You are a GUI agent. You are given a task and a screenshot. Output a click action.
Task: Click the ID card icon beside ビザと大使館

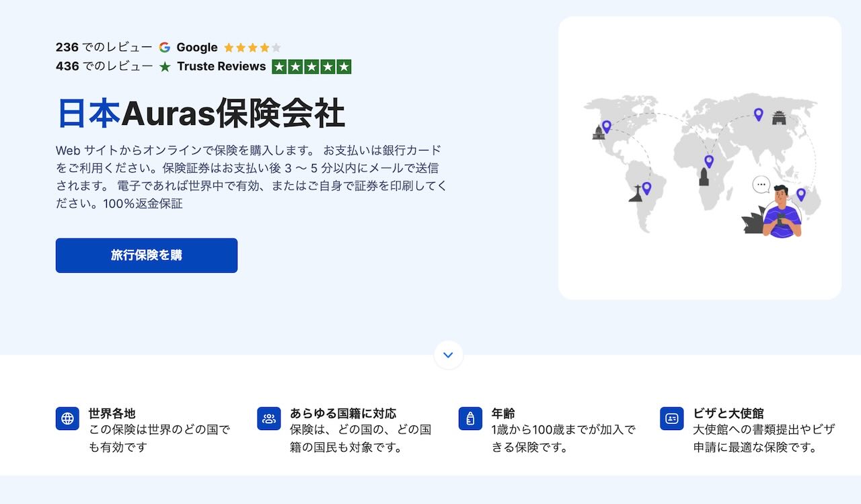point(672,419)
